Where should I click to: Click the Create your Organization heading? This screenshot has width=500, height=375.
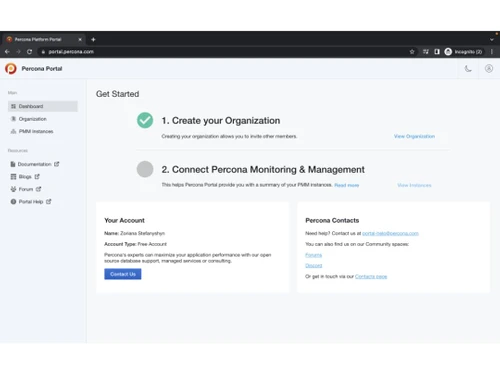tap(221, 120)
